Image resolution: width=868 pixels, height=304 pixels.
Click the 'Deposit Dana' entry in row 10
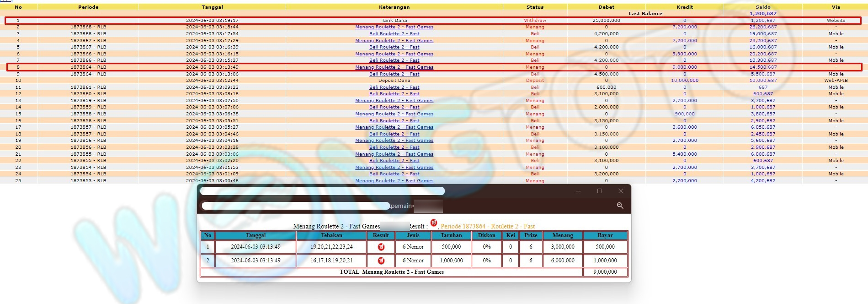[x=394, y=81]
